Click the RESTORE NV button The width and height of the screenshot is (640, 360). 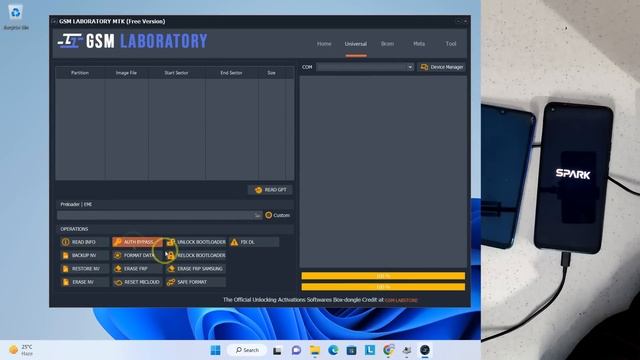[x=84, y=269]
